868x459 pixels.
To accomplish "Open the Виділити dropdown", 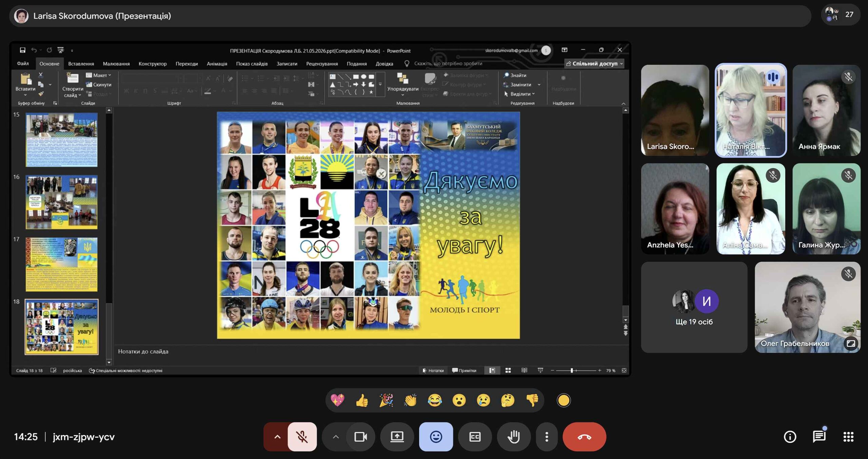I will tap(519, 94).
